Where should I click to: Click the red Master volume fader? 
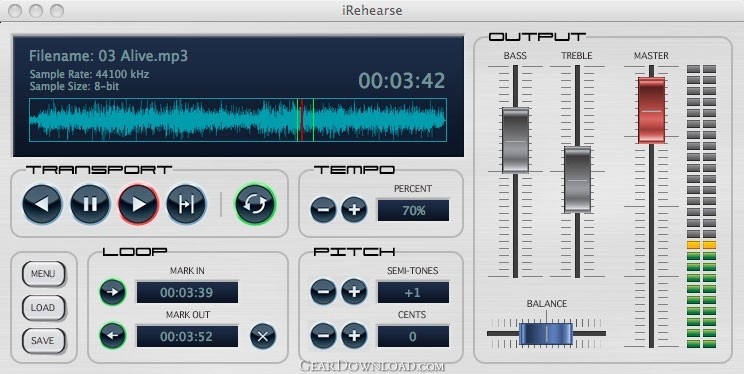[x=651, y=110]
